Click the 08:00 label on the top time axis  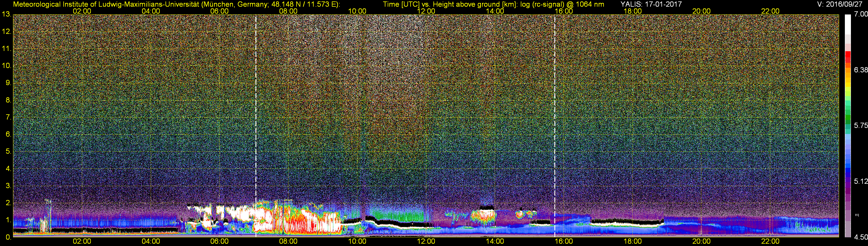point(288,11)
